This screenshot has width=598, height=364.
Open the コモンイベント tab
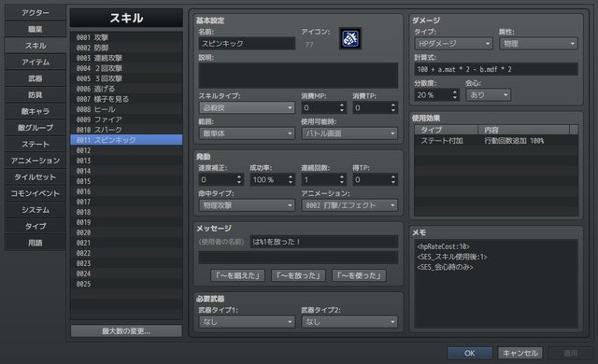(x=36, y=193)
